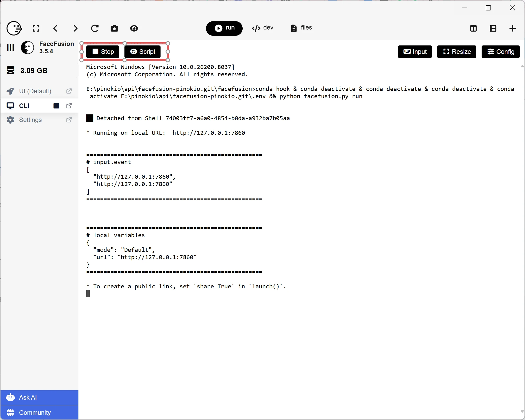Pop out the CLI in external window
Image resolution: width=525 pixels, height=420 pixels.
69,106
